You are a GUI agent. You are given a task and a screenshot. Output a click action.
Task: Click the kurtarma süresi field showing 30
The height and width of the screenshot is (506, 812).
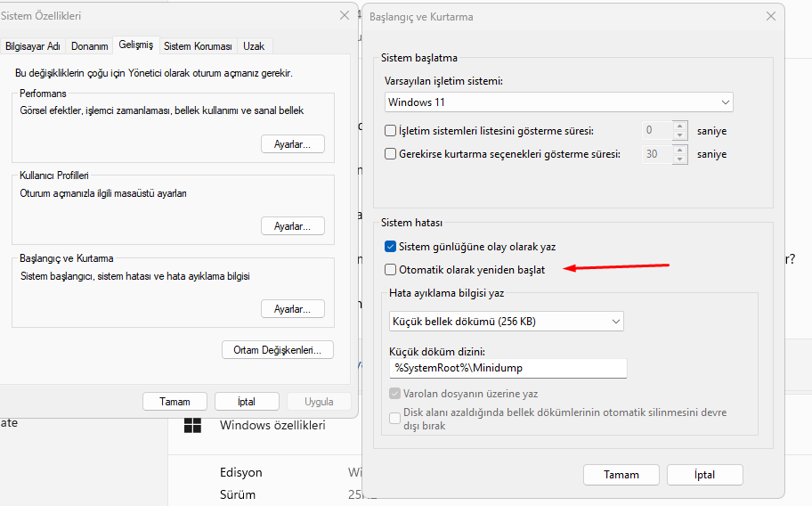pos(657,154)
